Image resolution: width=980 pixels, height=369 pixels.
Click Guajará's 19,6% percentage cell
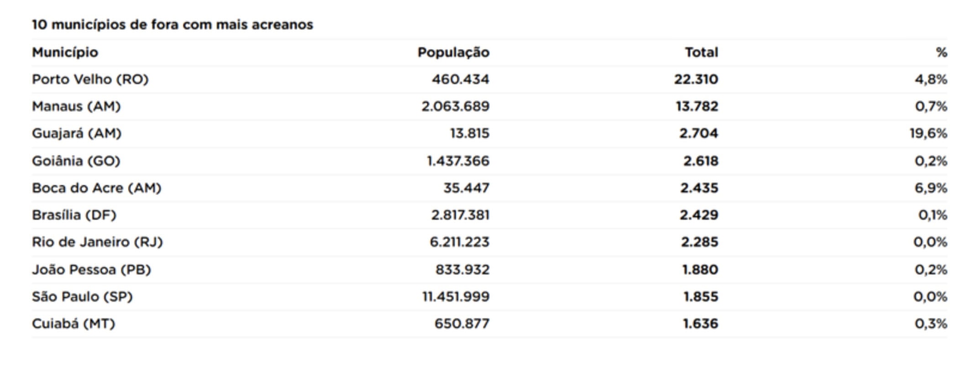point(928,134)
